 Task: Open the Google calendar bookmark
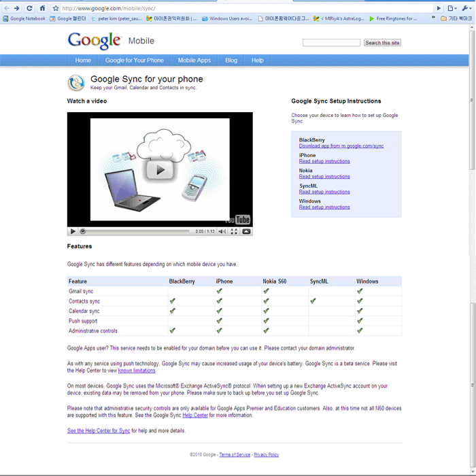(x=68, y=18)
